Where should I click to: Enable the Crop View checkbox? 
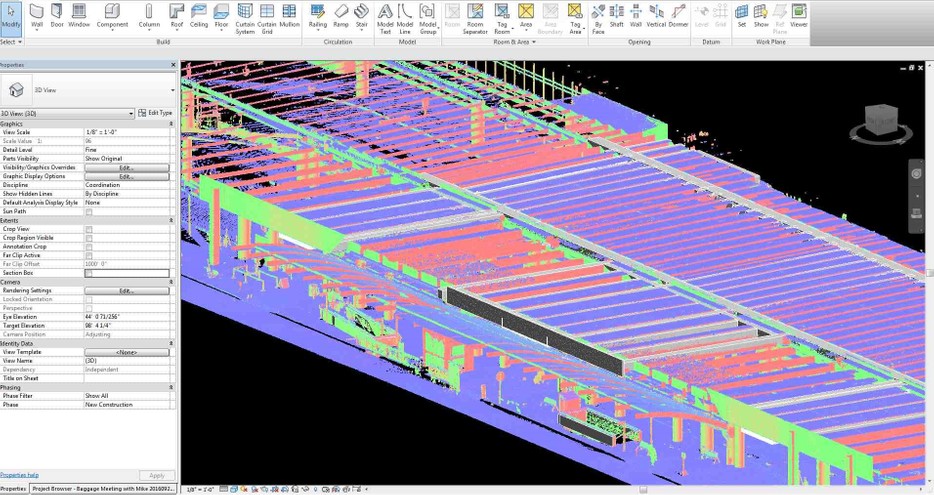(x=89, y=229)
